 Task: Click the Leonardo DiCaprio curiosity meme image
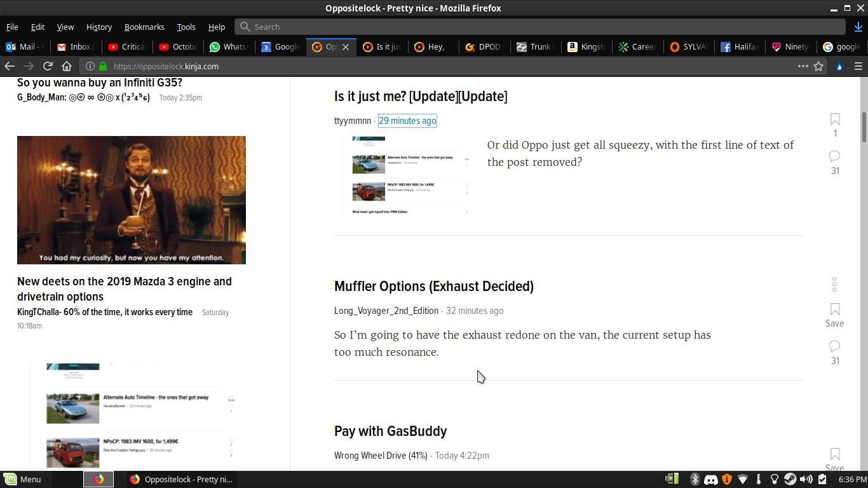click(x=132, y=200)
